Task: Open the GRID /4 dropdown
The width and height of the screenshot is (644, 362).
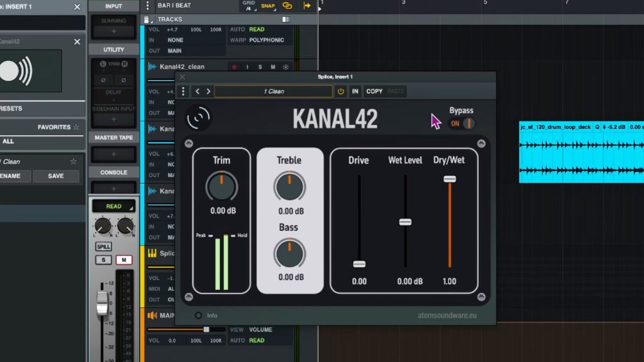Action: (248, 6)
